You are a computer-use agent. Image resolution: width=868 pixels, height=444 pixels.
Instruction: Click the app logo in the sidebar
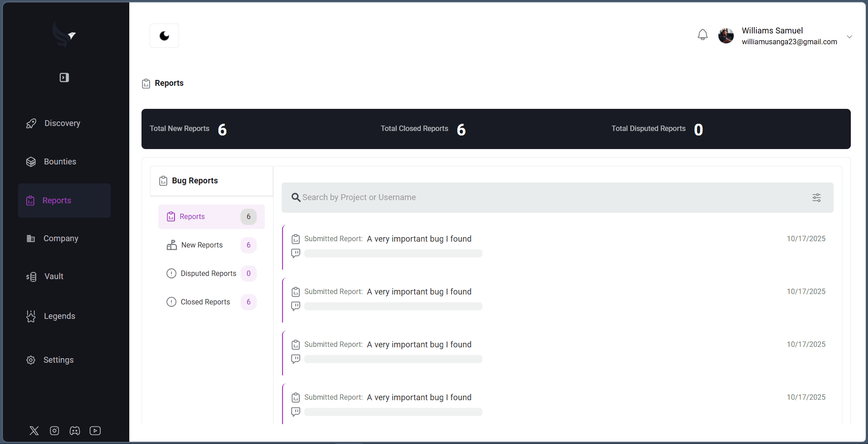pos(64,35)
